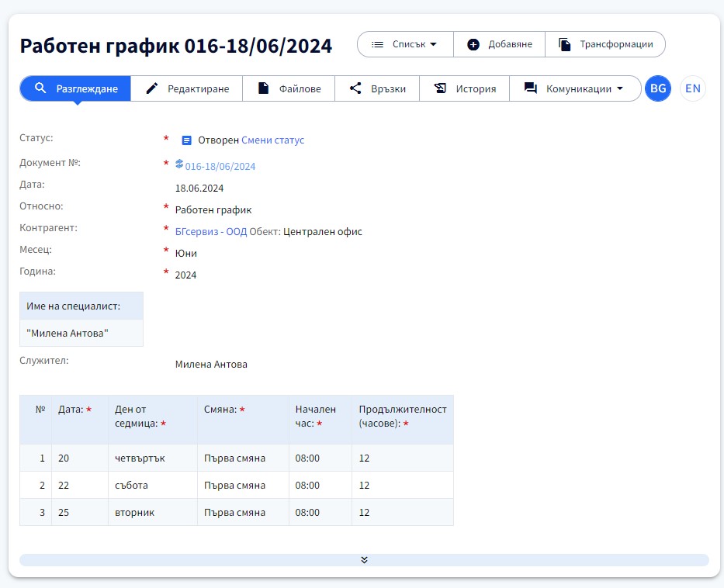Click the Списък button label
This screenshot has width=724, height=588.
tap(409, 44)
